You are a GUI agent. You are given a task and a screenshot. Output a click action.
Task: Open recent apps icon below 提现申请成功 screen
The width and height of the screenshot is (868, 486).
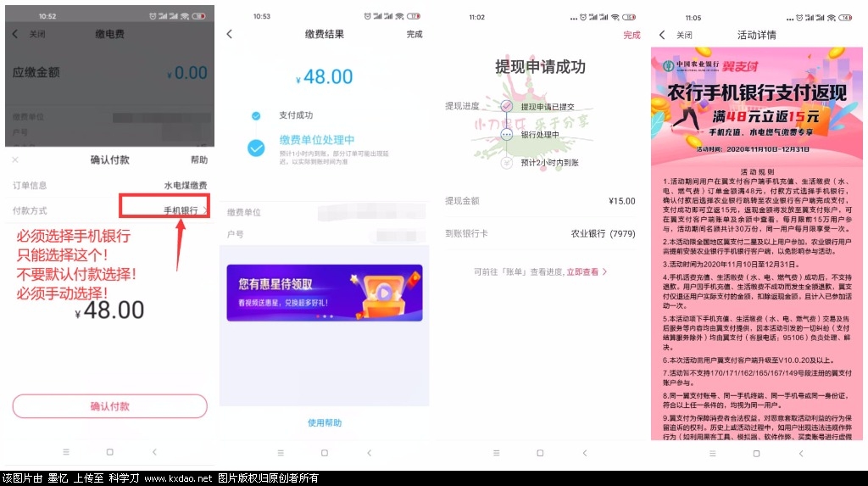click(493, 453)
